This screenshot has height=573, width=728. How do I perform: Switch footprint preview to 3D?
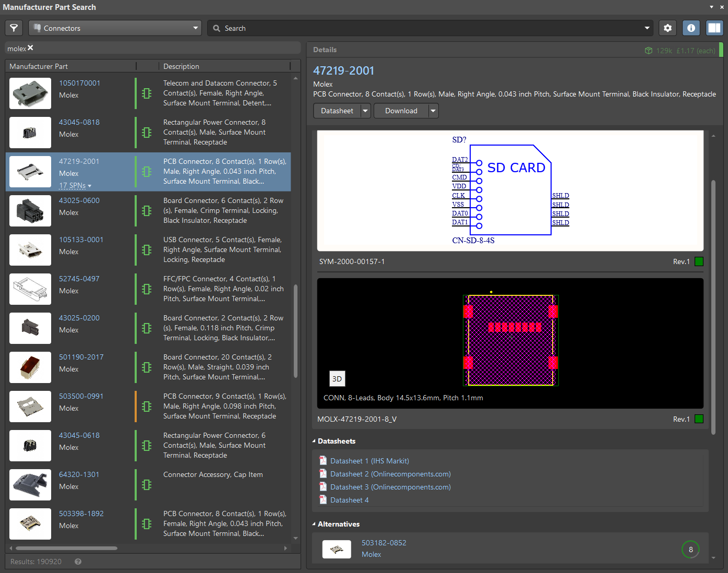337,379
